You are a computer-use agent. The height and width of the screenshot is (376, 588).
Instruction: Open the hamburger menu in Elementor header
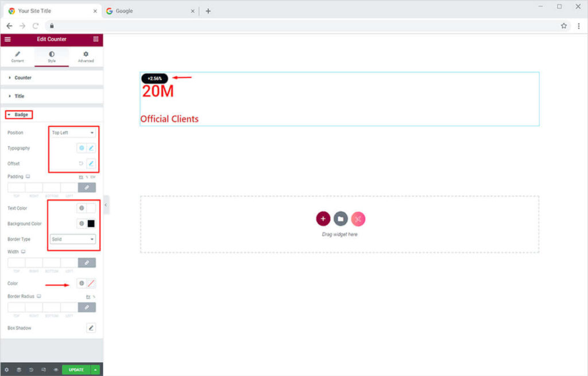coord(7,39)
